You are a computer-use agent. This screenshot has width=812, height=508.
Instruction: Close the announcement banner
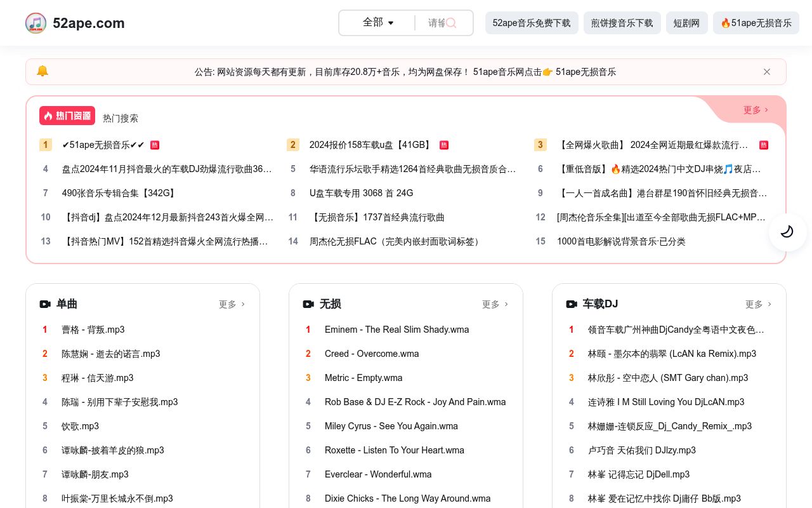click(767, 72)
